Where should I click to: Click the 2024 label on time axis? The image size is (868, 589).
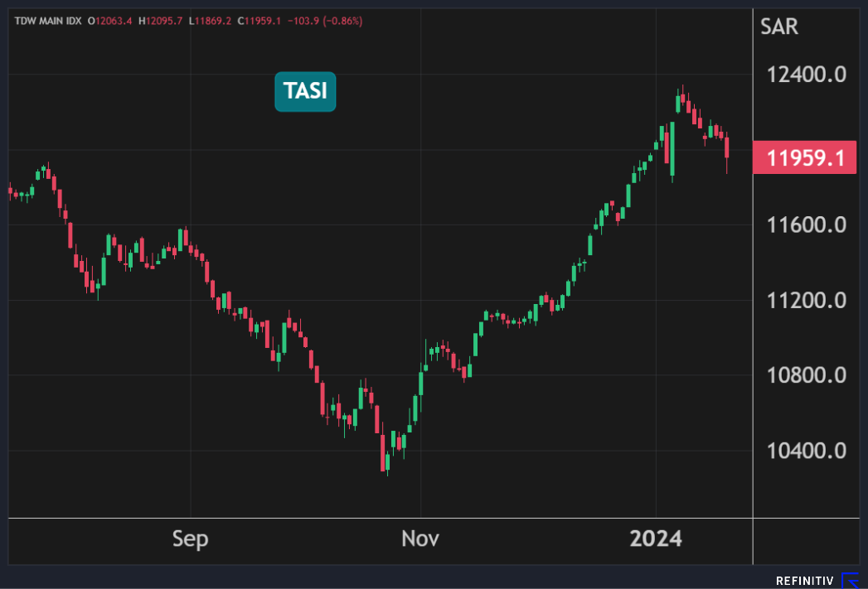point(655,539)
